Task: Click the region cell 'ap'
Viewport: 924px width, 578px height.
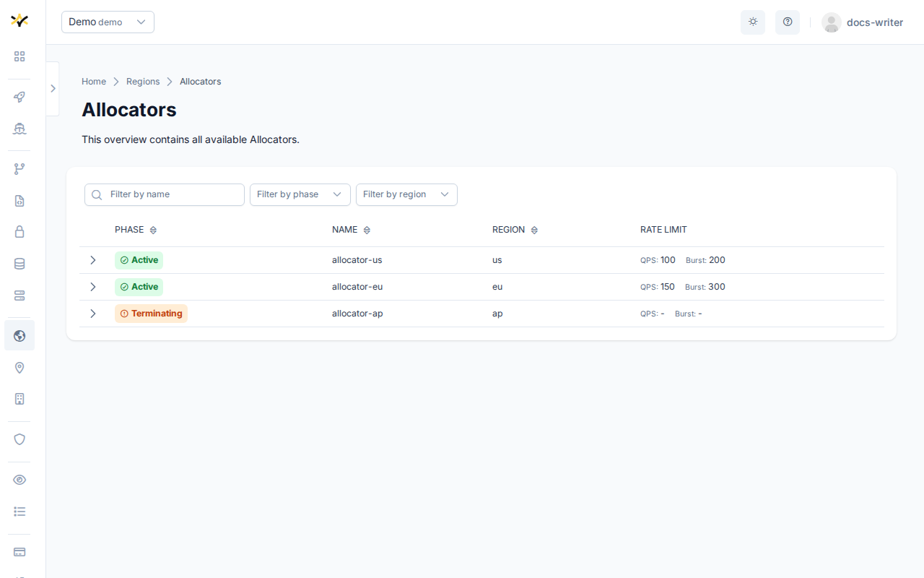Action: (497, 314)
